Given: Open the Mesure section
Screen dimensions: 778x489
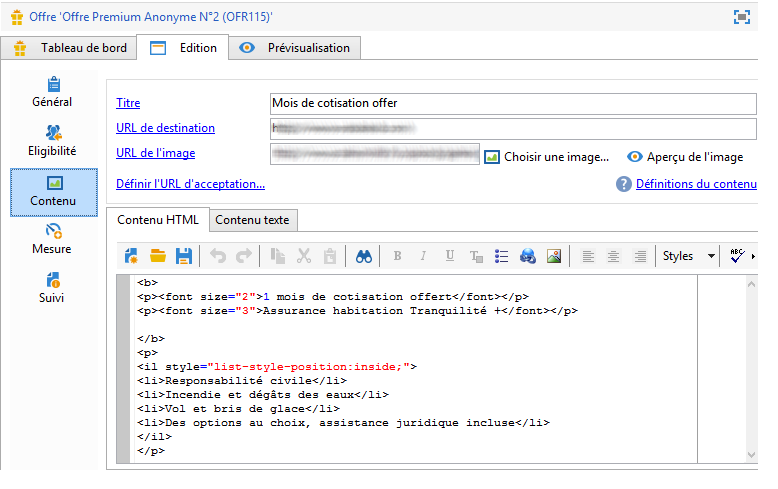Looking at the screenshot, I should pos(53,240).
